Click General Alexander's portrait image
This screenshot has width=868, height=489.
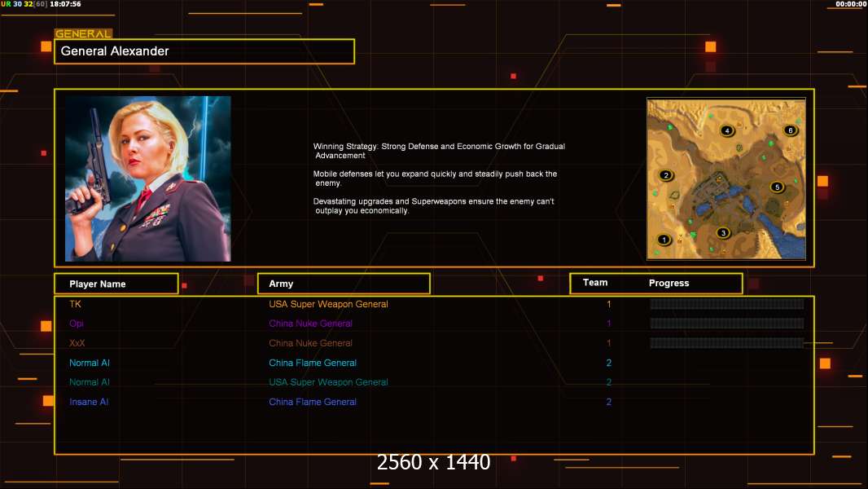(148, 178)
